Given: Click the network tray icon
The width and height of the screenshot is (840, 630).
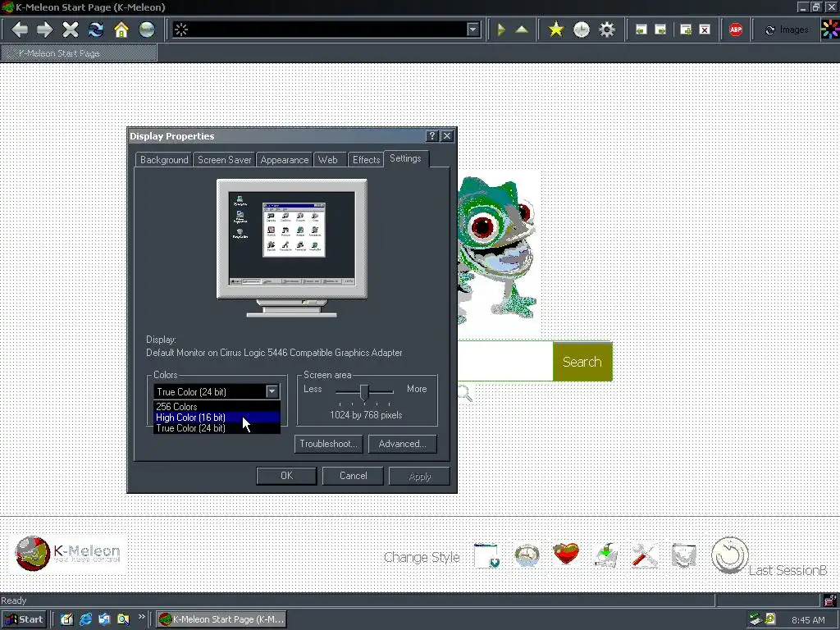Looking at the screenshot, I should pyautogui.click(x=755, y=619).
